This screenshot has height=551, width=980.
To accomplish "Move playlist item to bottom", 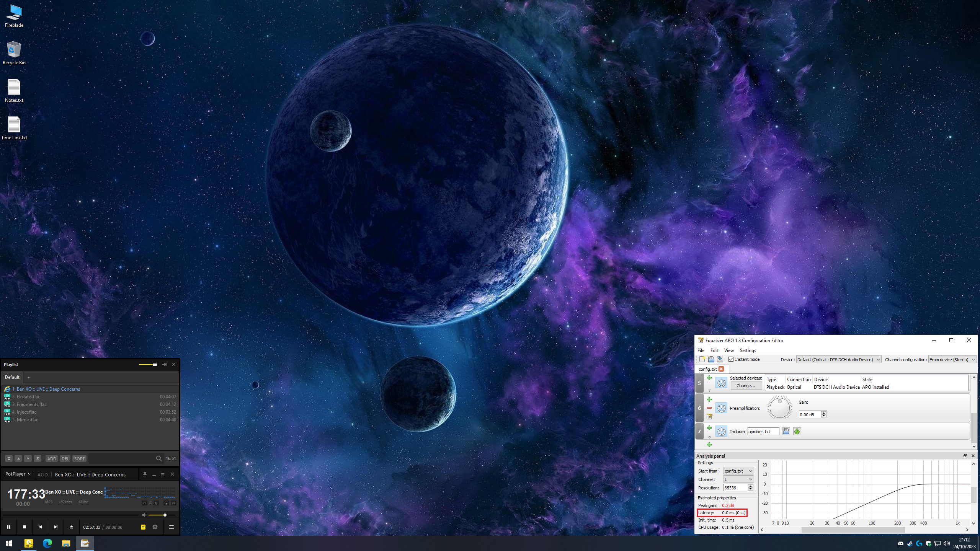I will pos(38,458).
